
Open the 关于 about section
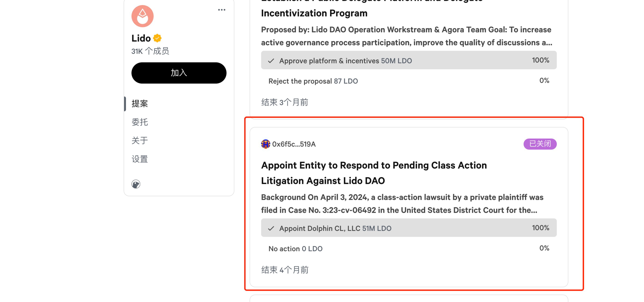(x=140, y=141)
